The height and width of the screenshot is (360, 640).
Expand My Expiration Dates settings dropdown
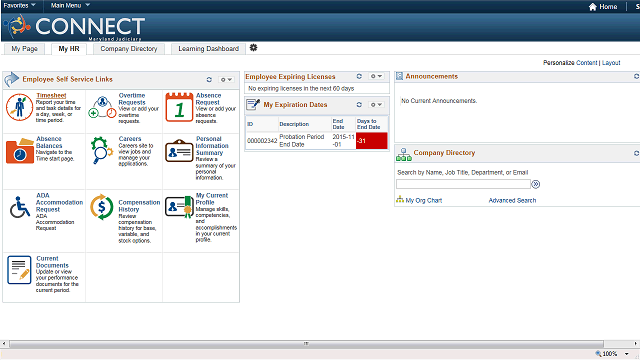coord(376,105)
